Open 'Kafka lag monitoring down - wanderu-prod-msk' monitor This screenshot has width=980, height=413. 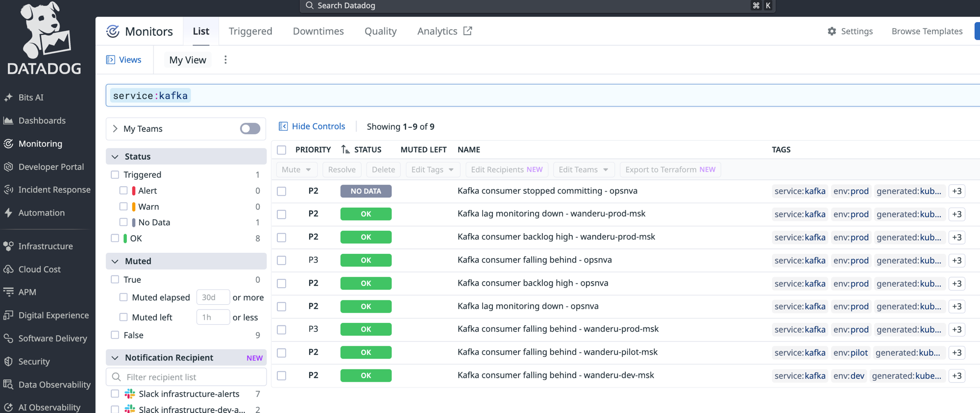click(551, 214)
